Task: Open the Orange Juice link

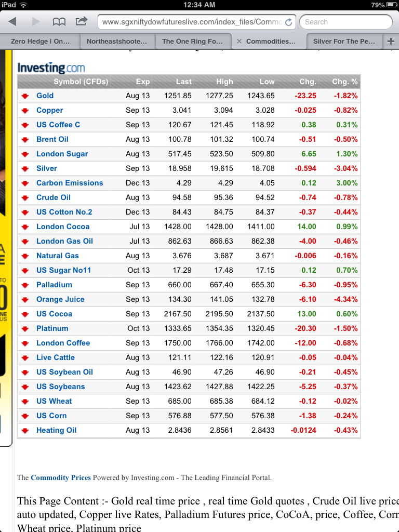Action: point(60,300)
